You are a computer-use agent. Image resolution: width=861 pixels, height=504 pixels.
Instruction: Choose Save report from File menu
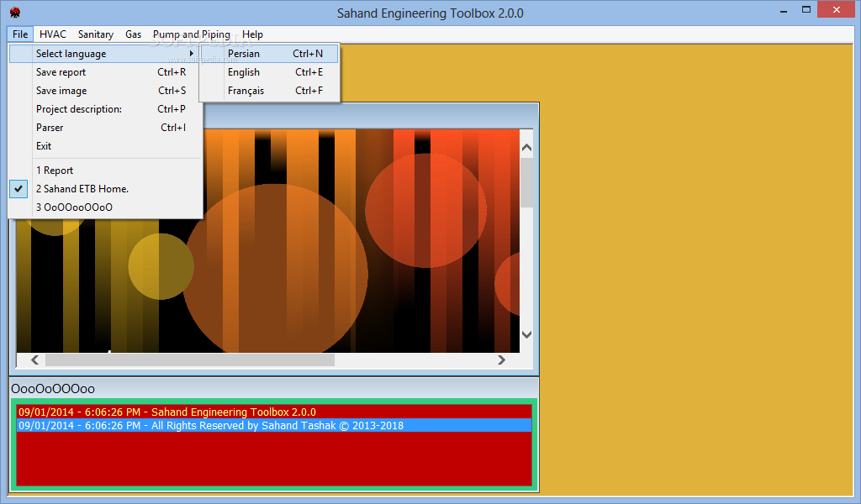(104, 72)
